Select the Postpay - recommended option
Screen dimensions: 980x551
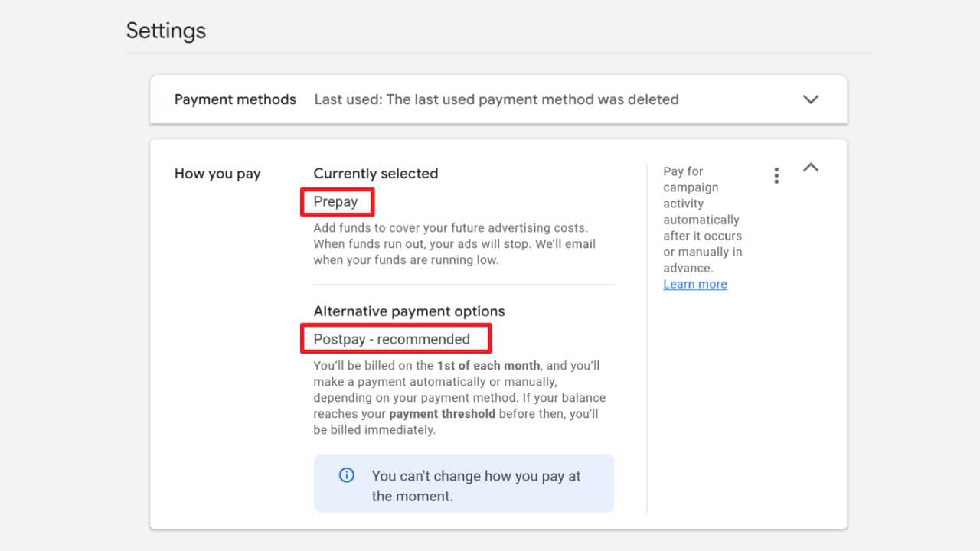392,339
